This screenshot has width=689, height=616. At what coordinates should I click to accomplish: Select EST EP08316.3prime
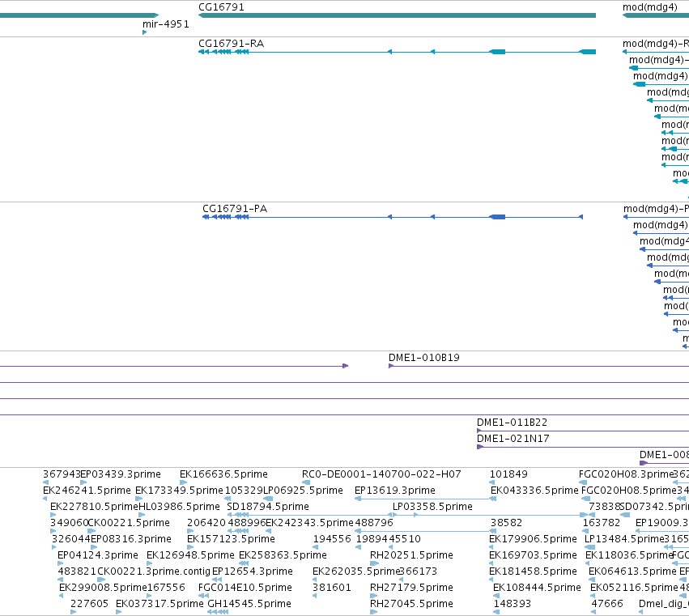(x=131, y=539)
